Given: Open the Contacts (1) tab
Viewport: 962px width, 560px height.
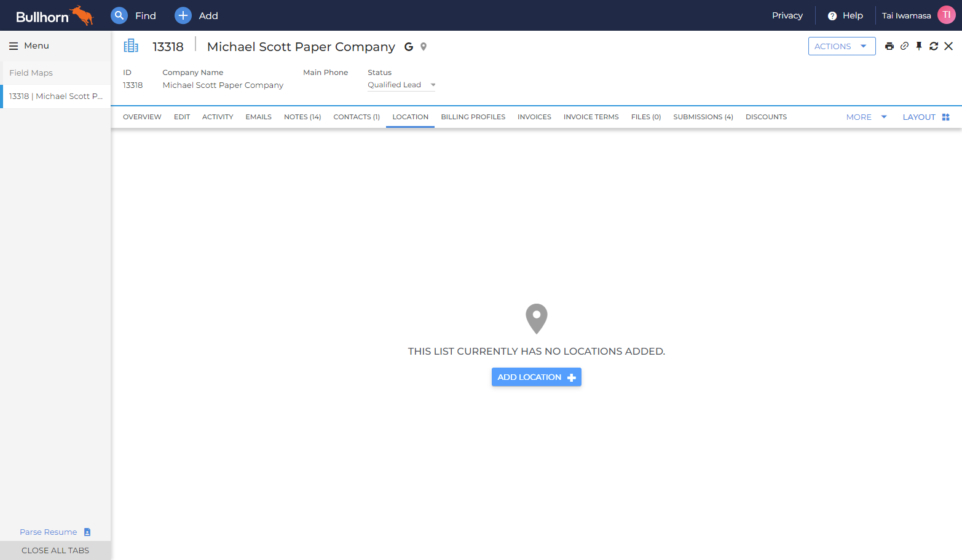Looking at the screenshot, I should click(357, 117).
